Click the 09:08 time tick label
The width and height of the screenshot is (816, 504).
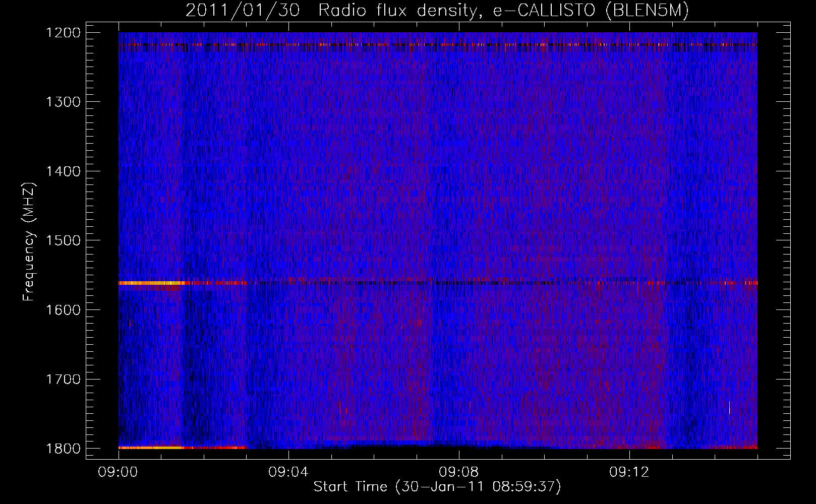click(459, 472)
